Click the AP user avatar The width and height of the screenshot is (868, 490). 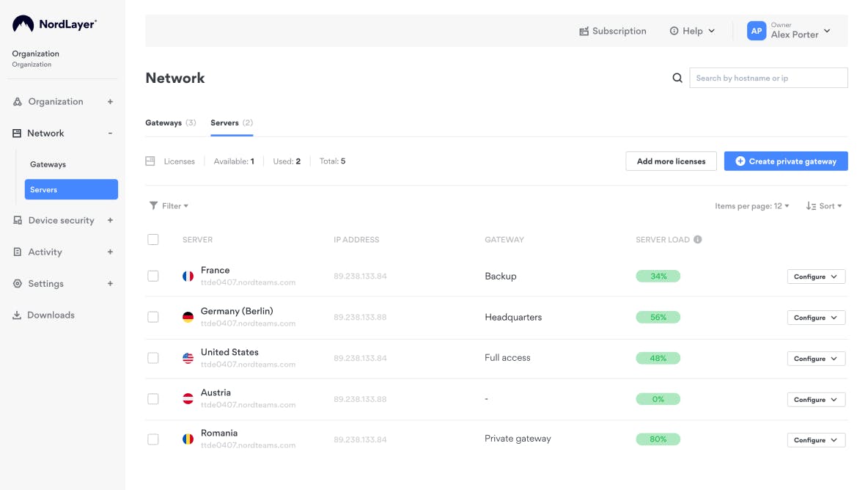(756, 31)
